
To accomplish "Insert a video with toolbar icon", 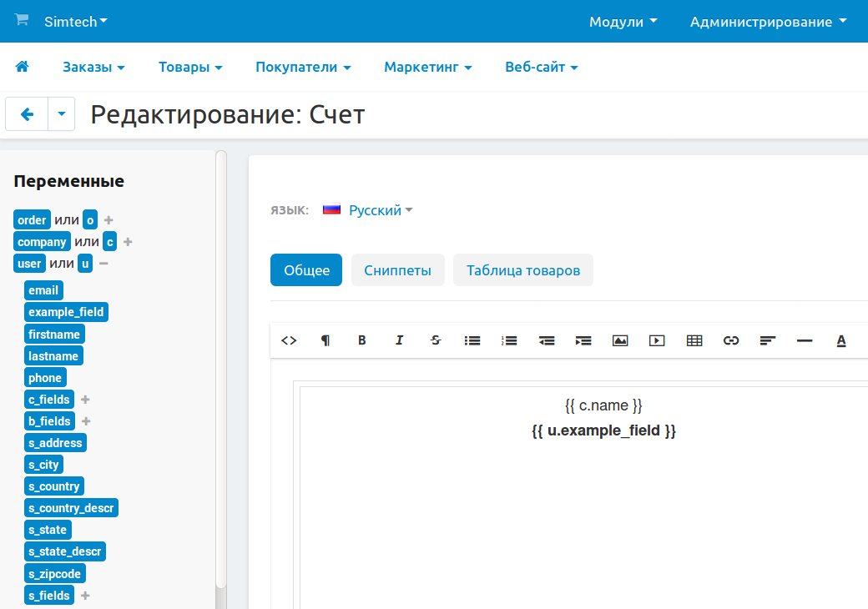I will (657, 340).
